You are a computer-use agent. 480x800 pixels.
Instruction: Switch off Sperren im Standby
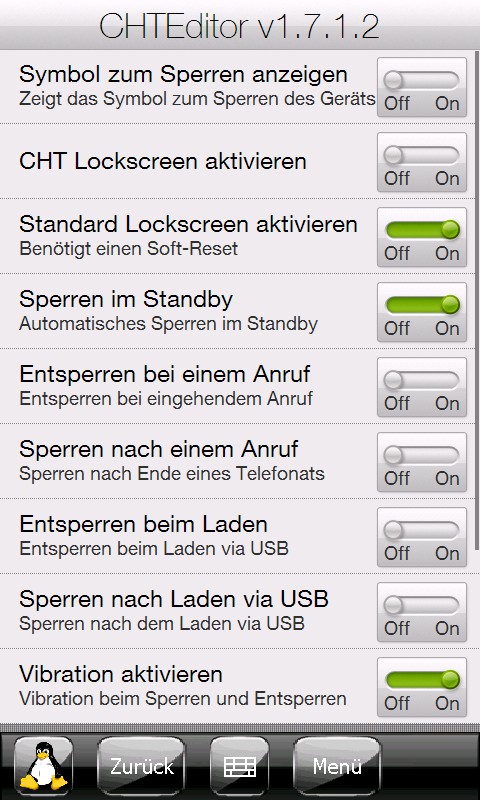click(422, 312)
